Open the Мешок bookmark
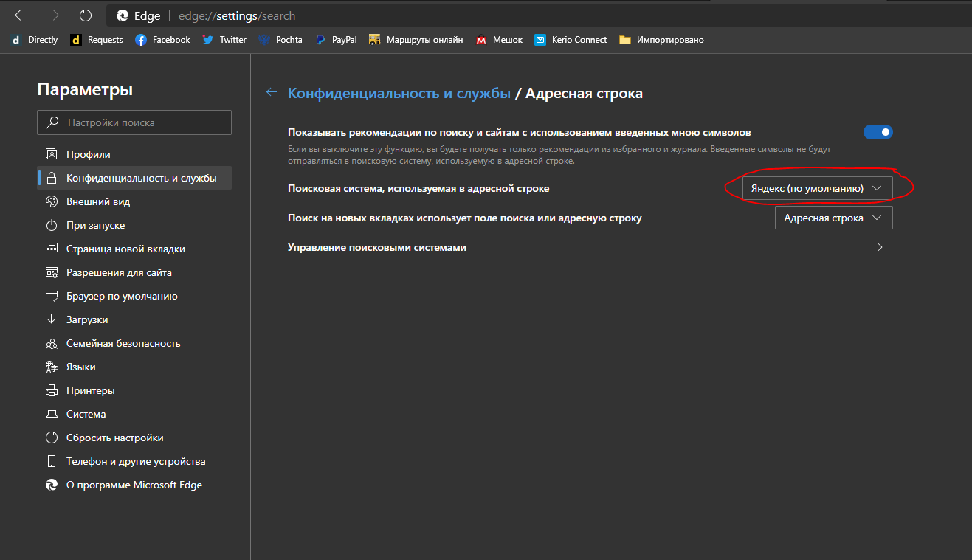This screenshot has width=972, height=560. coord(499,40)
